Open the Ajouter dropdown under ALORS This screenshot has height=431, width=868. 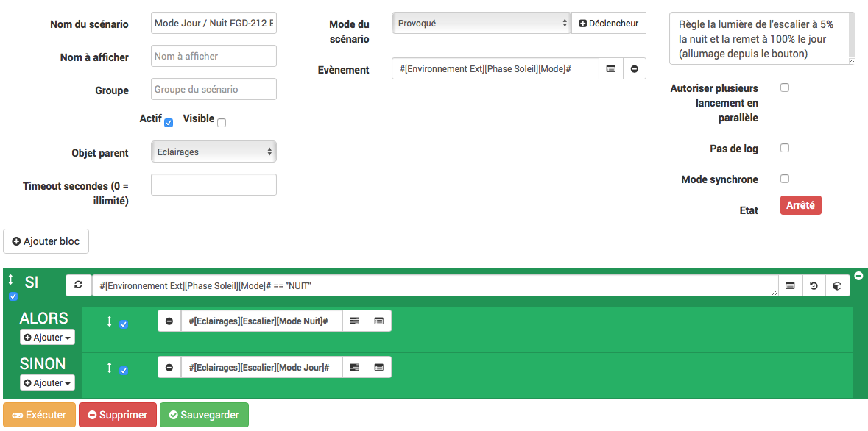tap(47, 337)
